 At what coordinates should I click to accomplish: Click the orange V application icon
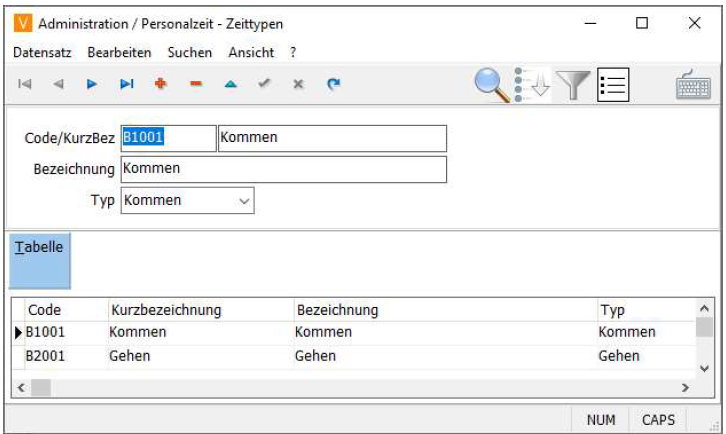pos(23,23)
